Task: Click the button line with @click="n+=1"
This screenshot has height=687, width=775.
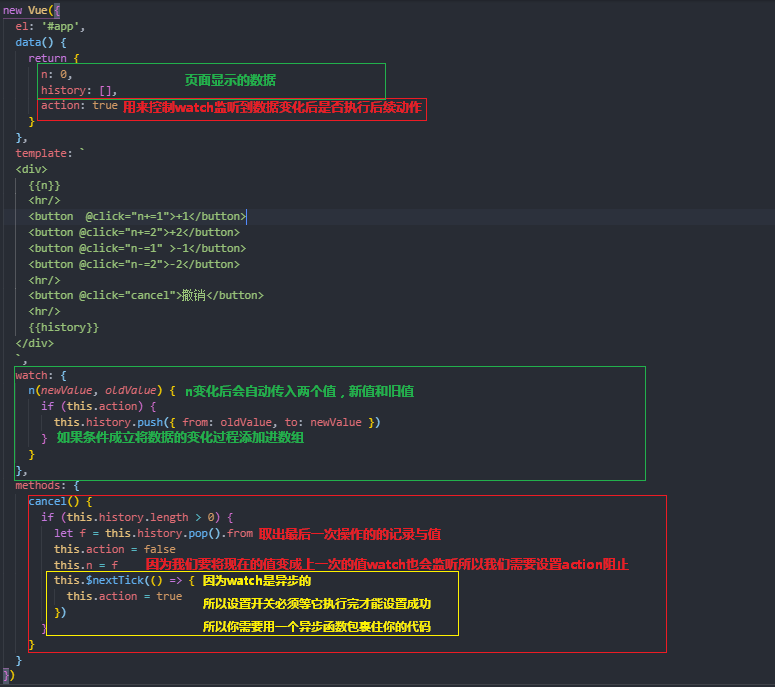Action: (x=137, y=216)
